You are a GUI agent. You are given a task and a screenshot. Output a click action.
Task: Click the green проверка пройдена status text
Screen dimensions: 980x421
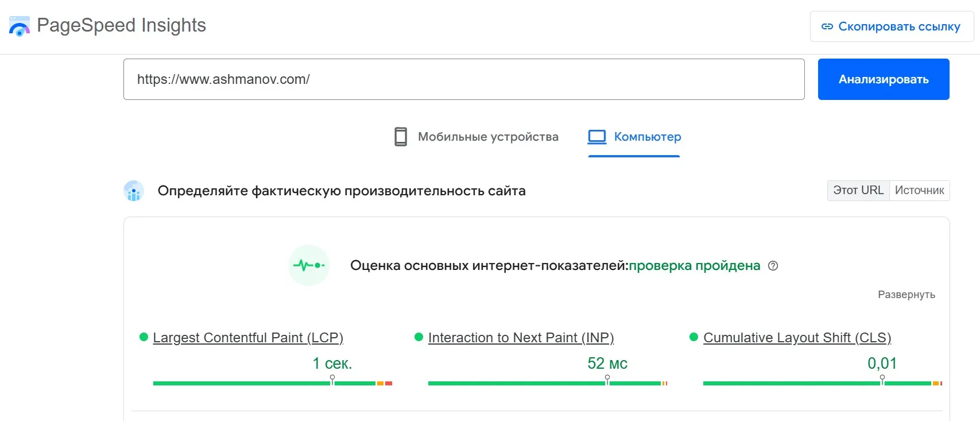(694, 266)
